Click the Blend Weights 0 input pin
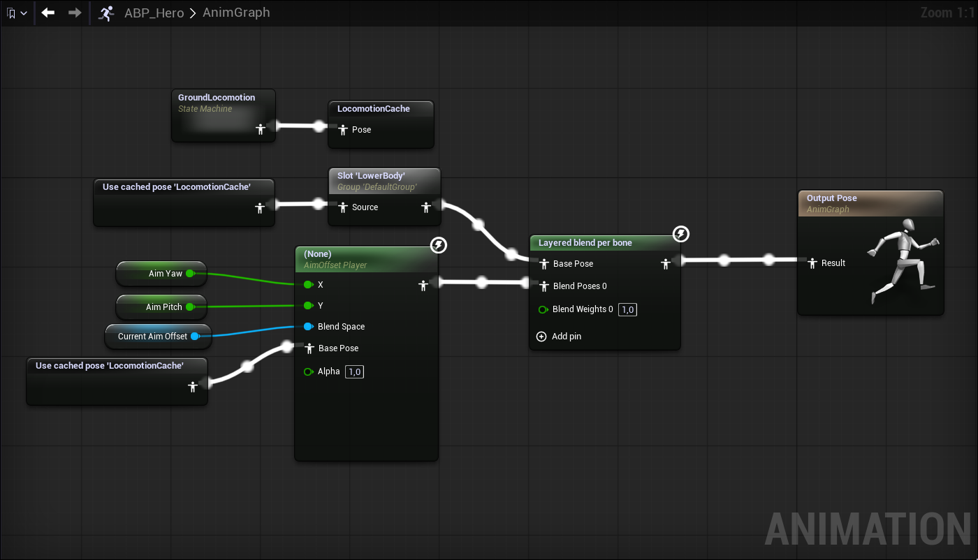 pyautogui.click(x=543, y=310)
